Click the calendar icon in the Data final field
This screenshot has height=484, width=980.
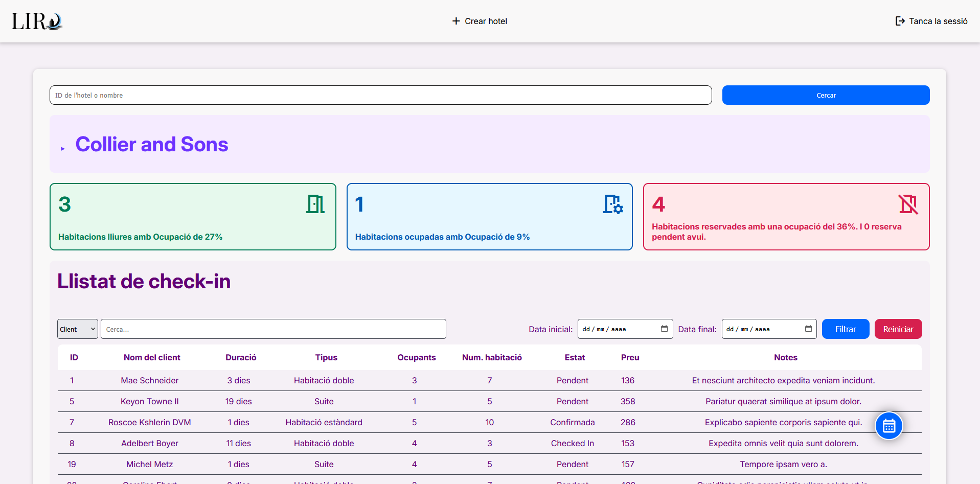point(808,329)
